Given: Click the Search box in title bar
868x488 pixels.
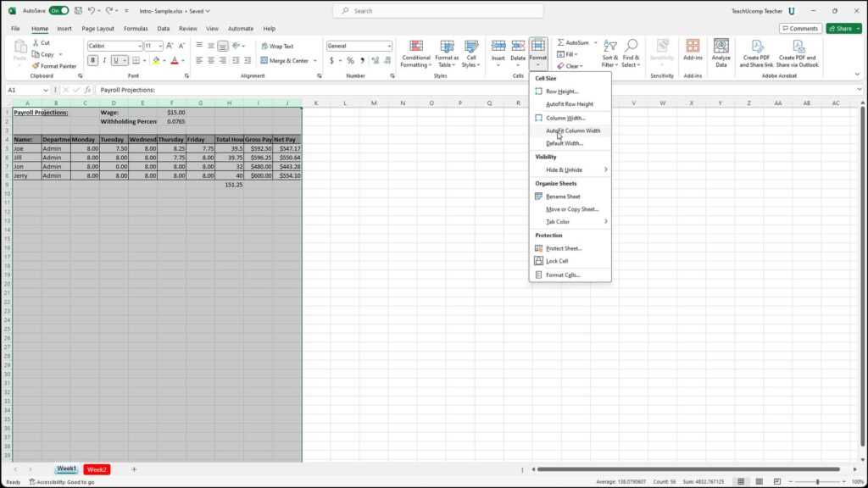Looking at the screenshot, I should point(438,10).
